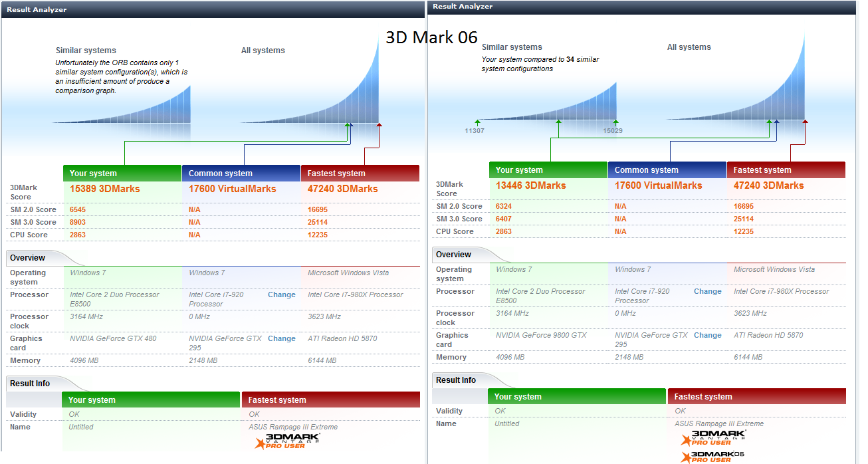Click the 3DMark Vantage Pro User logo beside 3DMark06 logo
Screen dimensions: 868x464
point(713,437)
